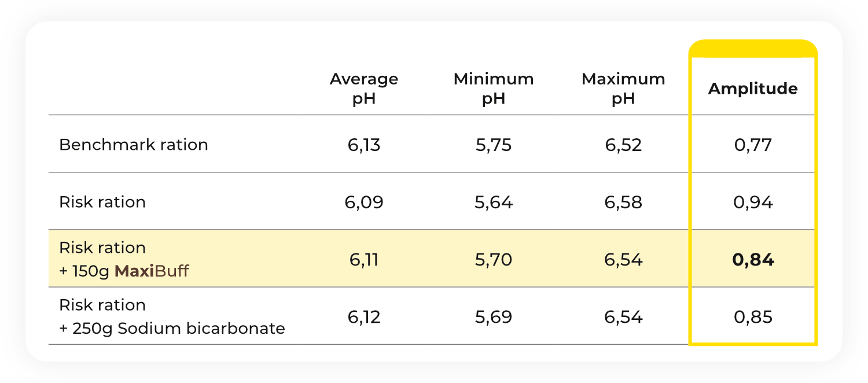868x383 pixels.
Task: Select the bold 0,84 amplitude value
Action: pyautogui.click(x=753, y=260)
